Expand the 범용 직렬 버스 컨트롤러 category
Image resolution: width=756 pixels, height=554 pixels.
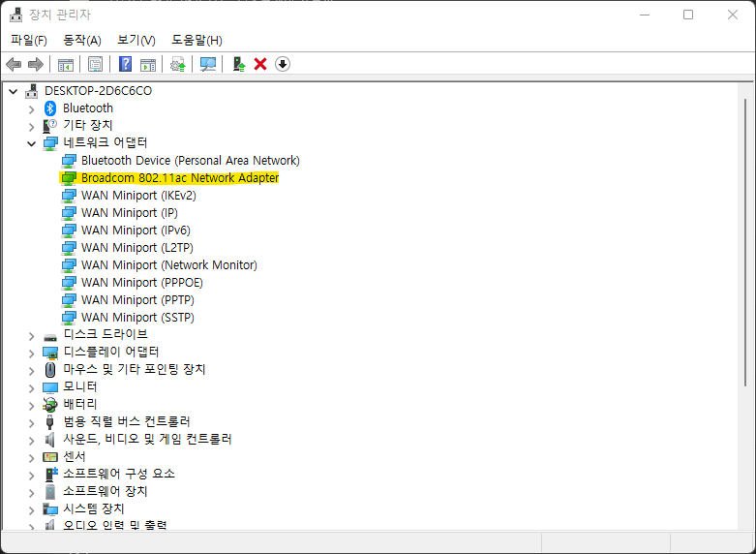32,423
